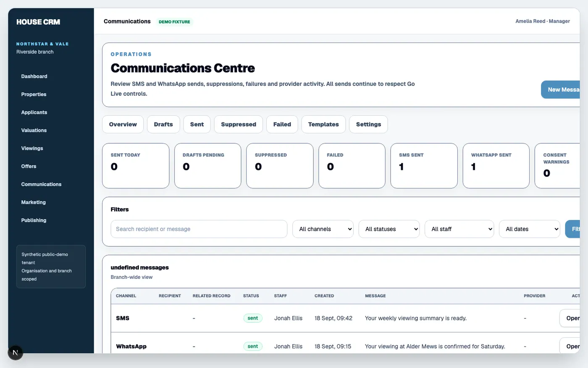Click the HOUSE CRM logo text
Viewport: 588px width, 368px height.
[38, 22]
